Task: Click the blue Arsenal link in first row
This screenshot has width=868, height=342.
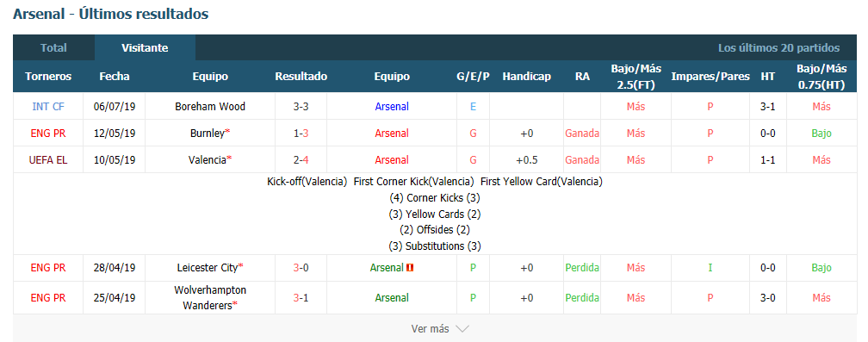Action: click(392, 106)
